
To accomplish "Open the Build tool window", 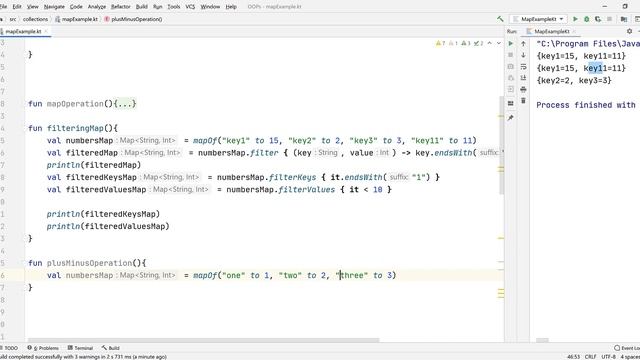I will pos(111,348).
